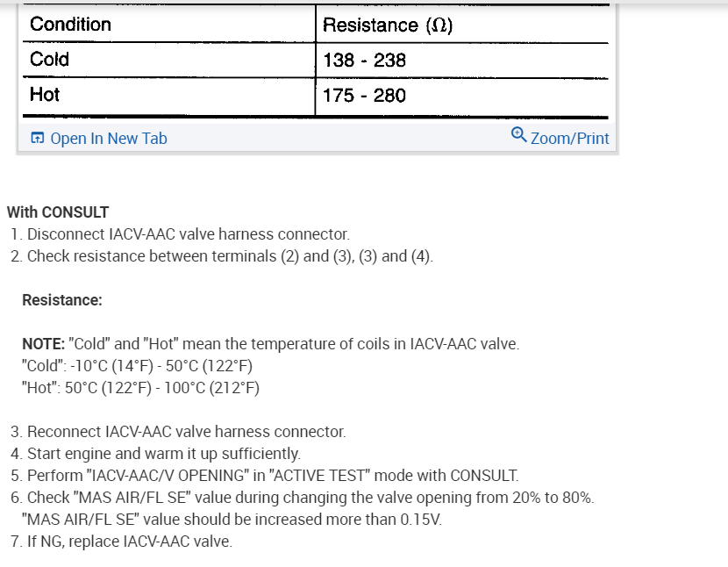
Task: Click the Open In New Tab icon
Action: pos(38,139)
